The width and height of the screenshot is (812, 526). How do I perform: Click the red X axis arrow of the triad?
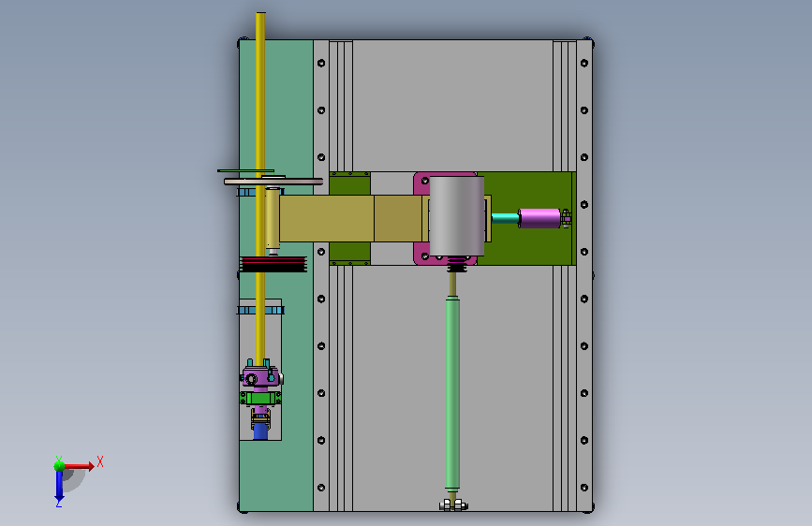coord(79,466)
